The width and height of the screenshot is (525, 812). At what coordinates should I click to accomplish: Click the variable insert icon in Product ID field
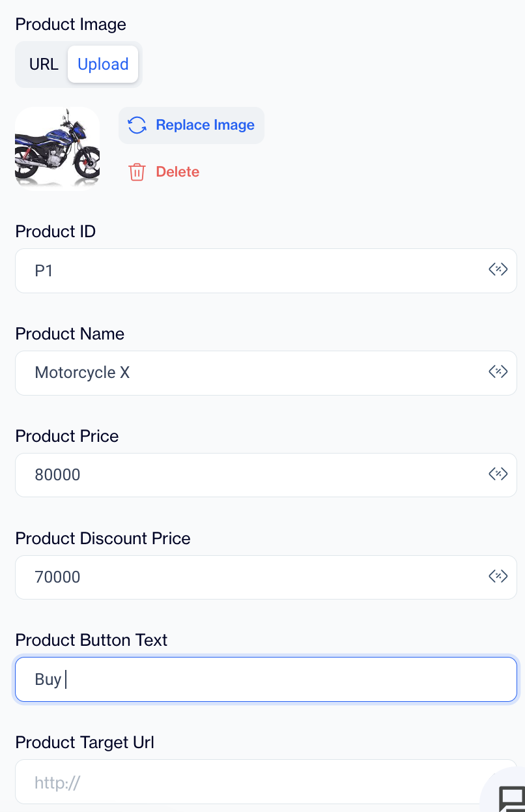pos(498,270)
